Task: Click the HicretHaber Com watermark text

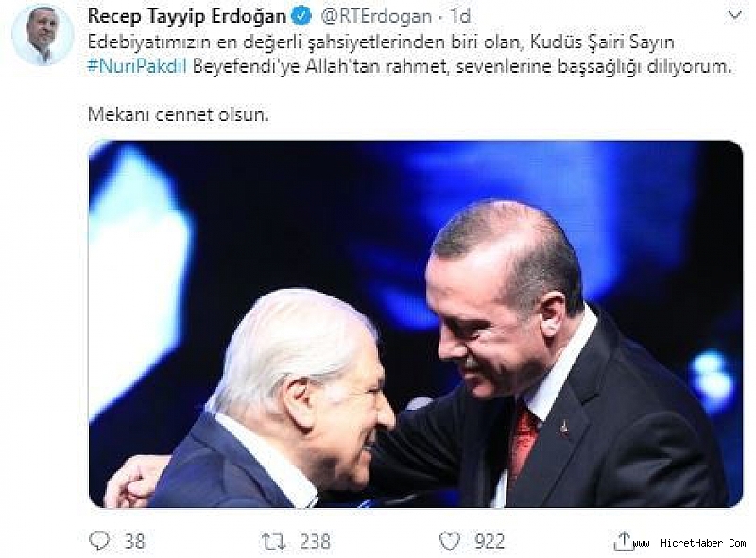Action: tap(690, 543)
